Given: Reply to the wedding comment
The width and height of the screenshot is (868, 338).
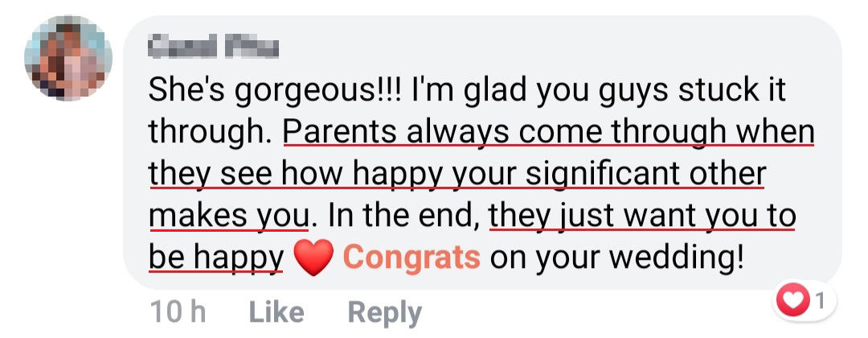Looking at the screenshot, I should [383, 312].
